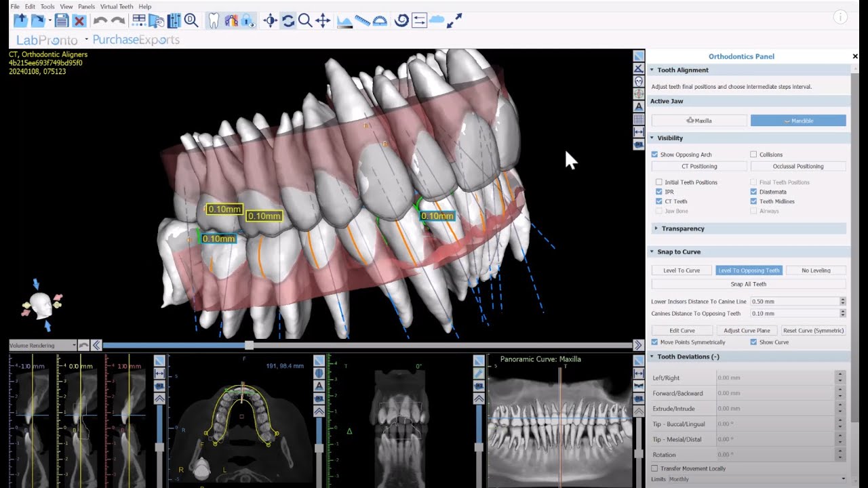
Task: Uncheck the IPR checkbox
Action: [658, 192]
